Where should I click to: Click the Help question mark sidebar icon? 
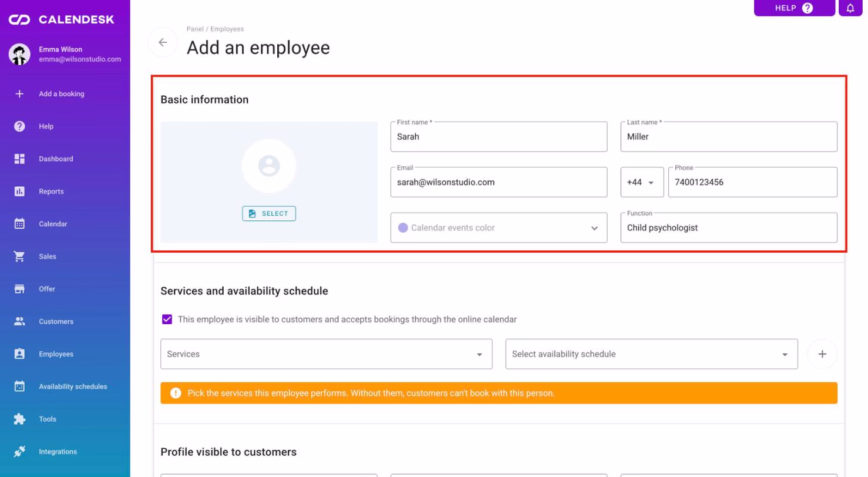click(19, 126)
